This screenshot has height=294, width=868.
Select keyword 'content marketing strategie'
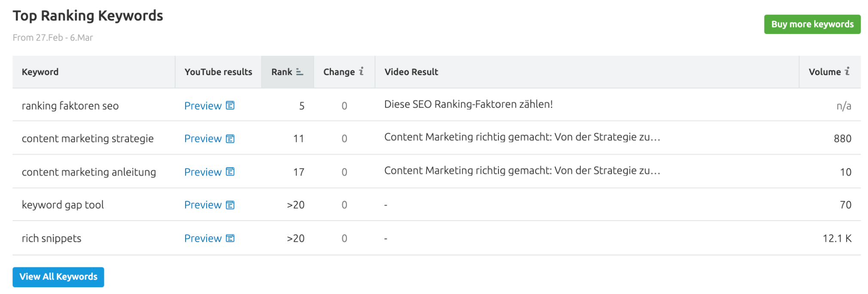point(88,139)
